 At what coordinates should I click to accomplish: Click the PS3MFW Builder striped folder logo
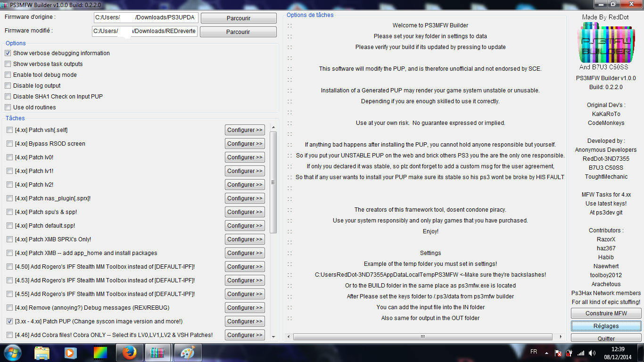[x=605, y=42]
